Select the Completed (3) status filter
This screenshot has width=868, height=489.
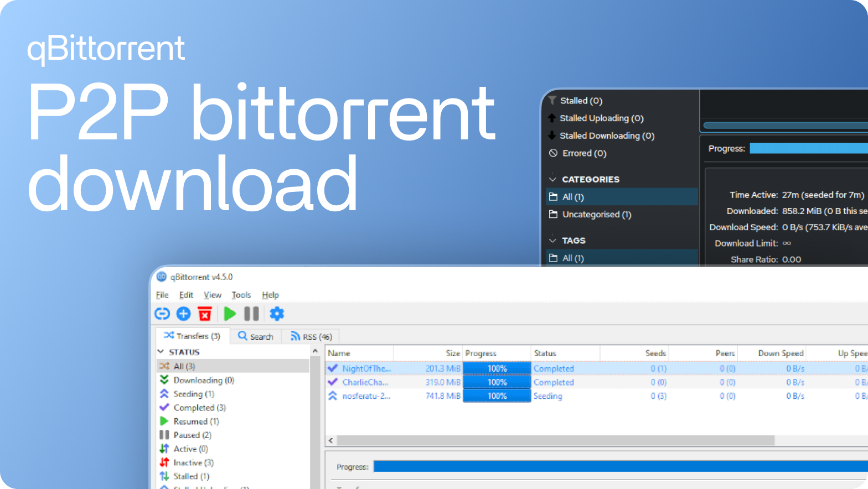[x=199, y=408]
